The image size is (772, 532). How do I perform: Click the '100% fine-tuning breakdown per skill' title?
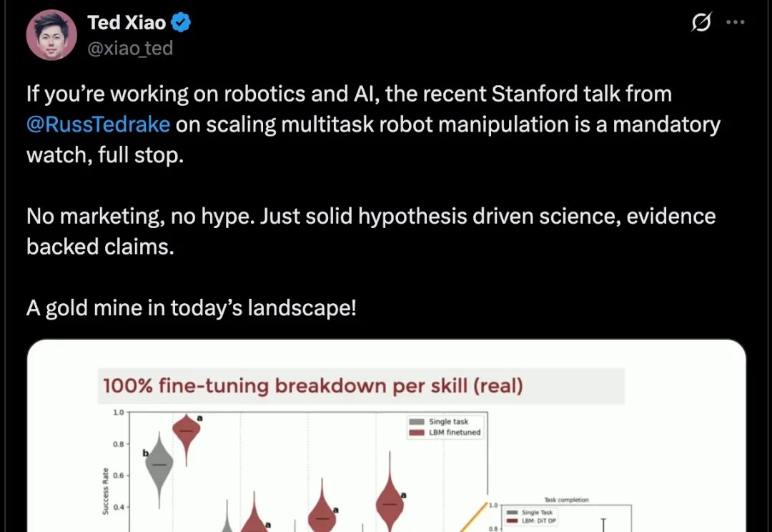click(312, 385)
